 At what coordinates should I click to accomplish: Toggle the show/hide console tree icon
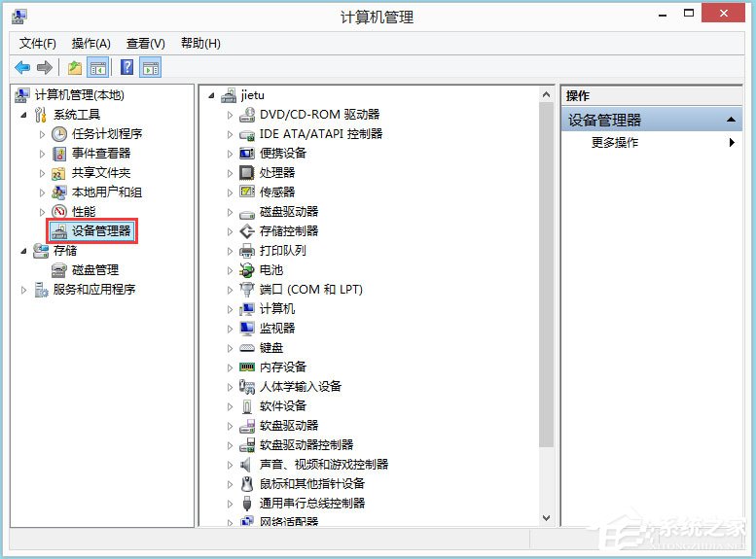pyautogui.click(x=98, y=67)
